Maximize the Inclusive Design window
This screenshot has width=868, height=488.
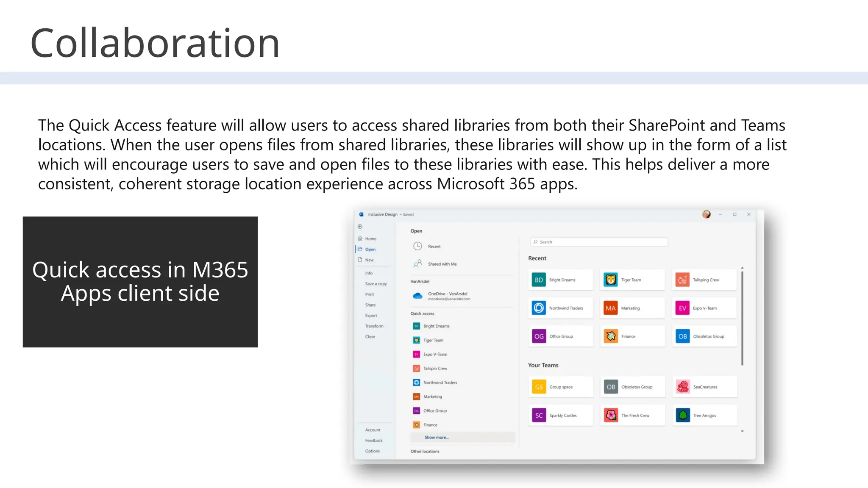pyautogui.click(x=734, y=214)
